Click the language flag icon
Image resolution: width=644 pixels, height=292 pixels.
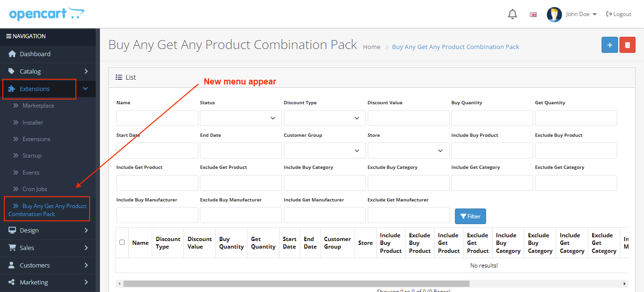[533, 15]
